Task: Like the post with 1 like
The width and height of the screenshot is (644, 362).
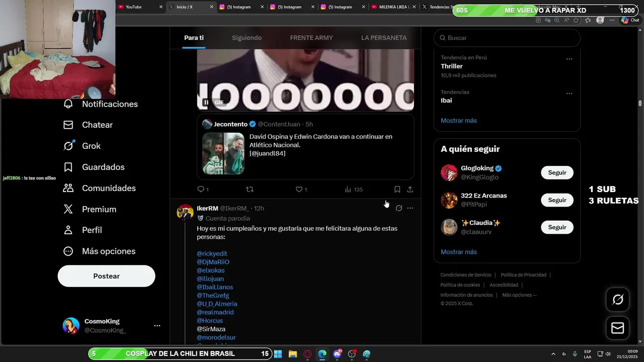Action: tap(301, 190)
